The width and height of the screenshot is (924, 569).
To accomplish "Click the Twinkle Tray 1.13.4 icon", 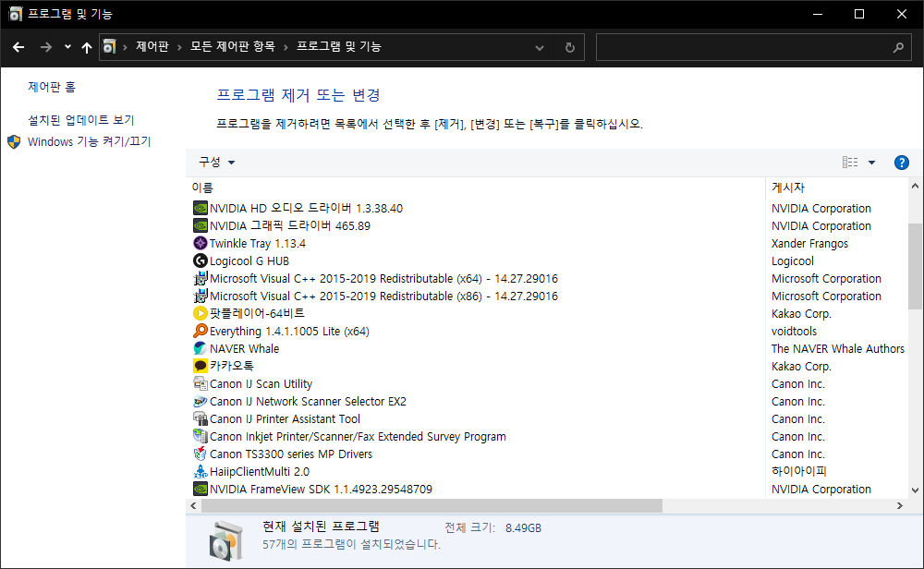I will pos(201,243).
